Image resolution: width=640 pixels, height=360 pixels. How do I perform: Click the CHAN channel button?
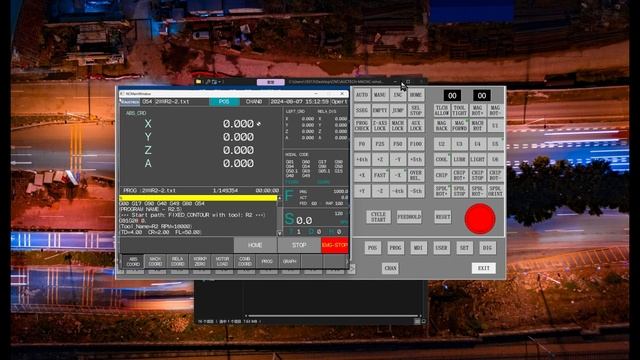click(x=390, y=268)
